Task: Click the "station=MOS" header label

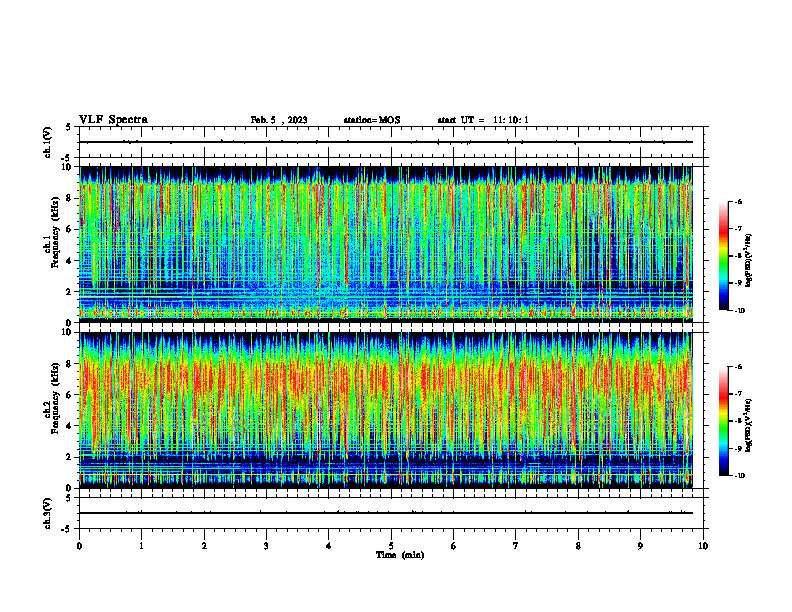Action: pos(372,120)
